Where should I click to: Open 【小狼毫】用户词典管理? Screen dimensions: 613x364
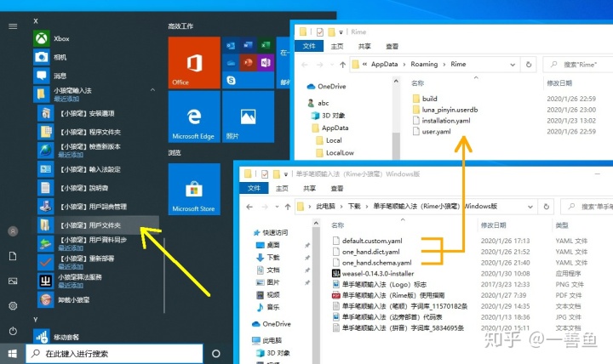click(x=98, y=206)
